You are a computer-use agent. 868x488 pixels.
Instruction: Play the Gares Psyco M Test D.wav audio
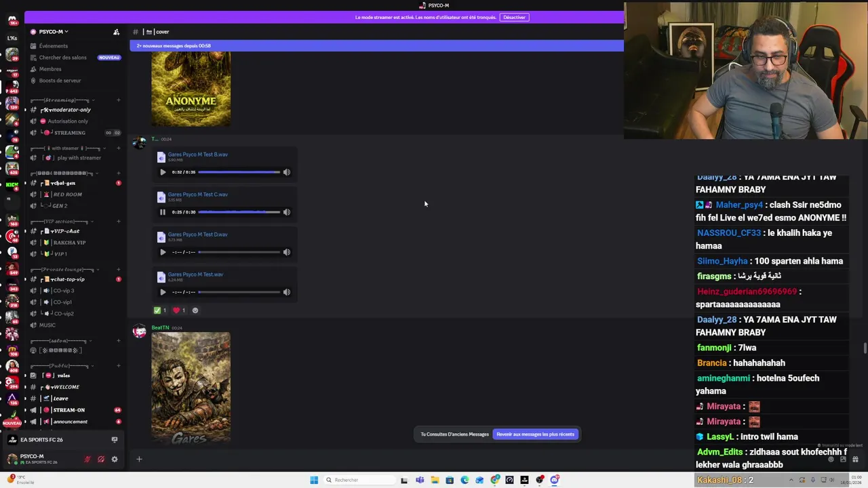(x=163, y=252)
